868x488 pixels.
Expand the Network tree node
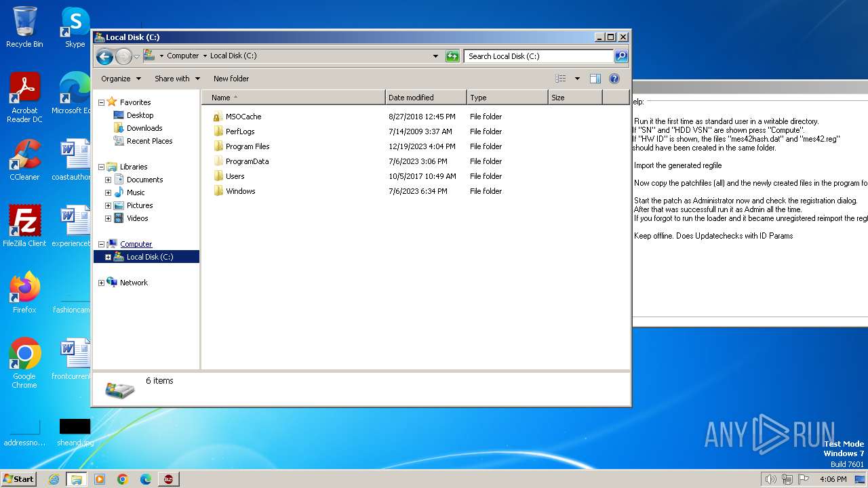(x=101, y=283)
